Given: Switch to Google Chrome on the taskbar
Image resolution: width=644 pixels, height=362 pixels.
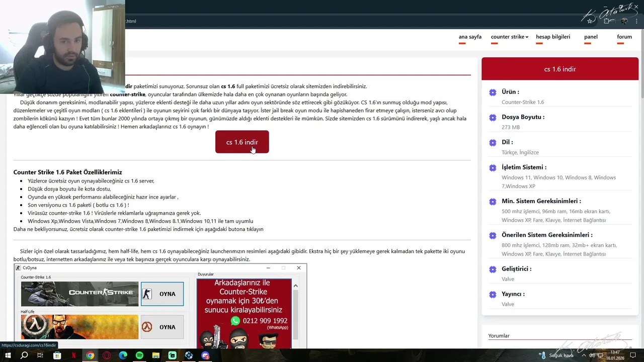Looking at the screenshot, I should point(90,355).
